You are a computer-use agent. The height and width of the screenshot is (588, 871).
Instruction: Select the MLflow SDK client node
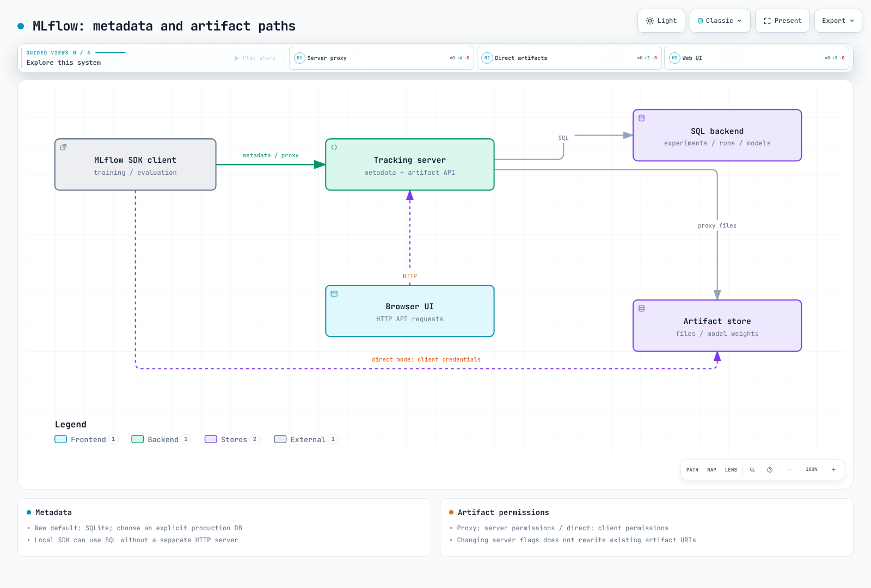[x=136, y=164]
